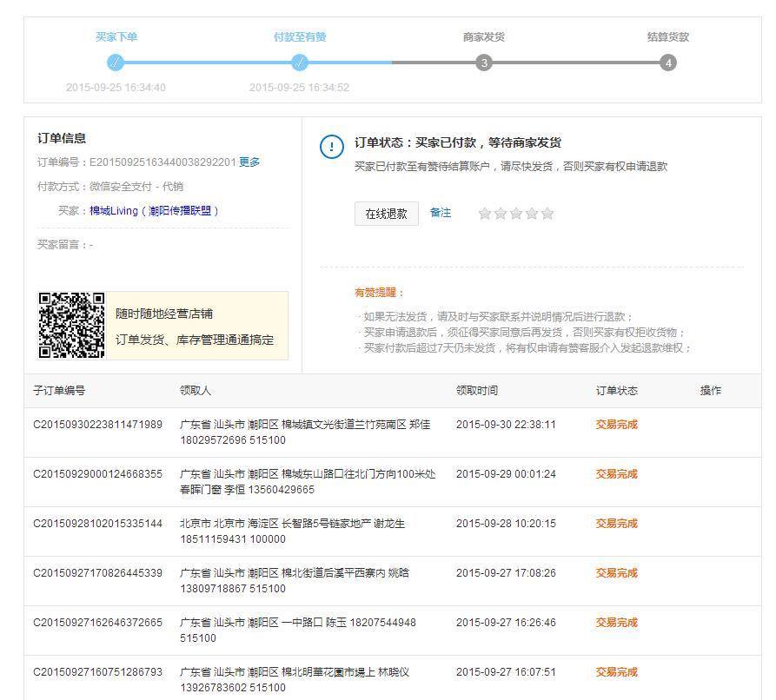Click the 领取时间 column header
This screenshot has height=700, width=776.
(477, 390)
